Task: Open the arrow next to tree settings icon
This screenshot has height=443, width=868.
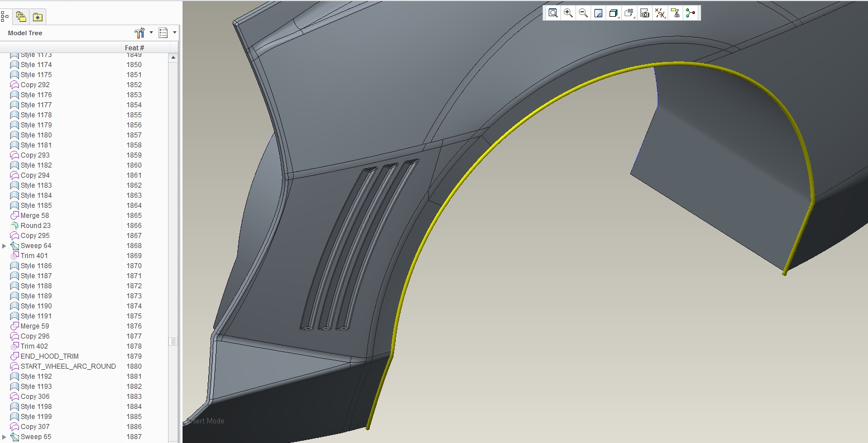Action: 151,33
